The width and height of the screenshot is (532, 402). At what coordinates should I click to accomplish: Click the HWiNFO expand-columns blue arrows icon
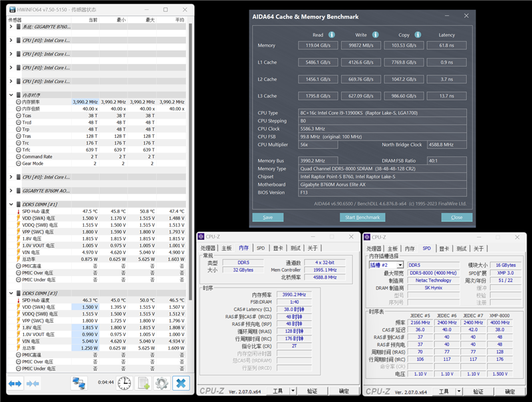pos(15,383)
